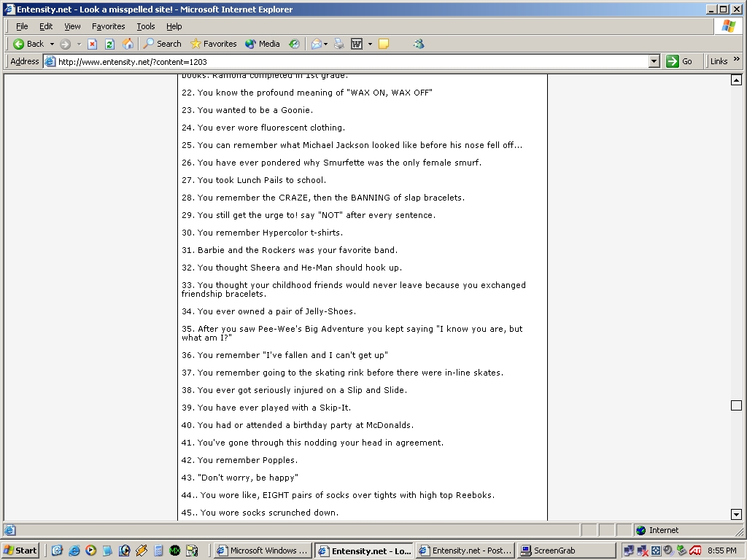Click the yellow Discuss note icon
Viewport: 747px width, 560px height.
(x=384, y=44)
